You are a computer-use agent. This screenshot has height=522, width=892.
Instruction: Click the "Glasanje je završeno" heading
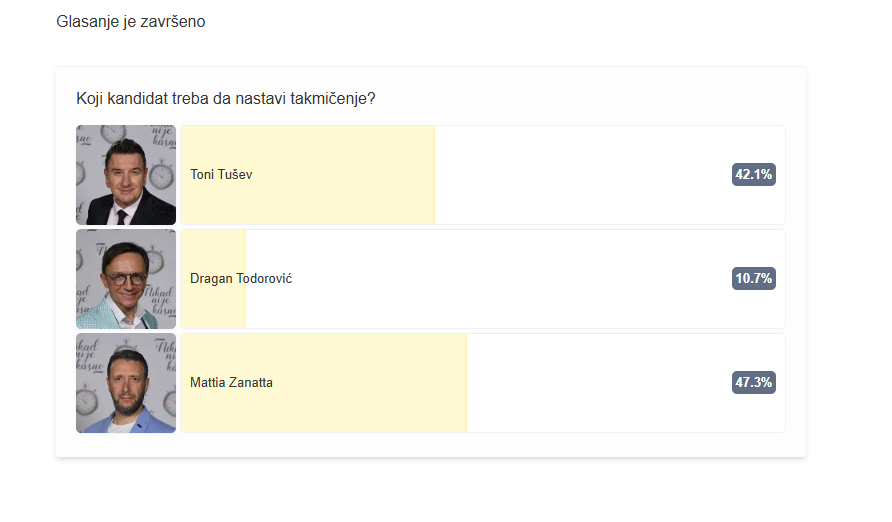pyautogui.click(x=131, y=22)
